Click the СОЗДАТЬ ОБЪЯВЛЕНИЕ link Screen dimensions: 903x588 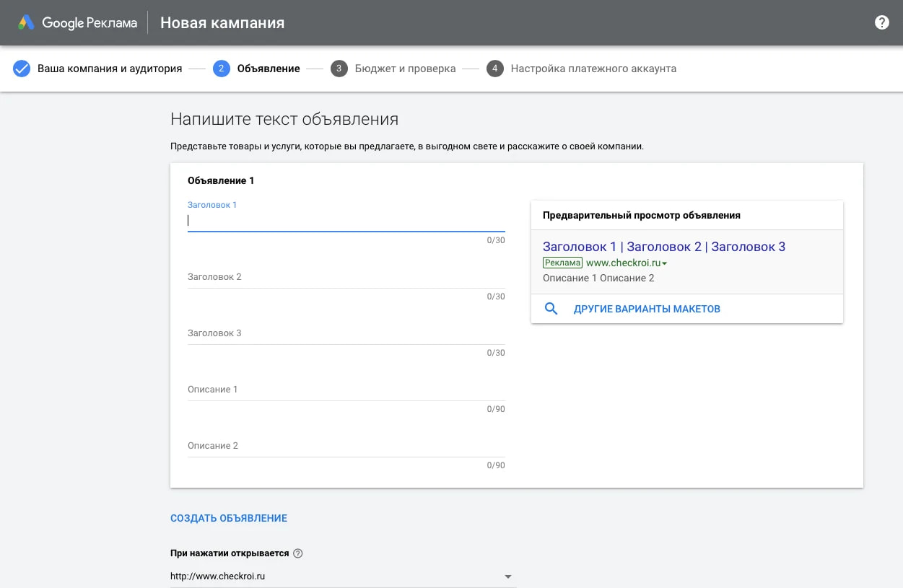point(228,518)
